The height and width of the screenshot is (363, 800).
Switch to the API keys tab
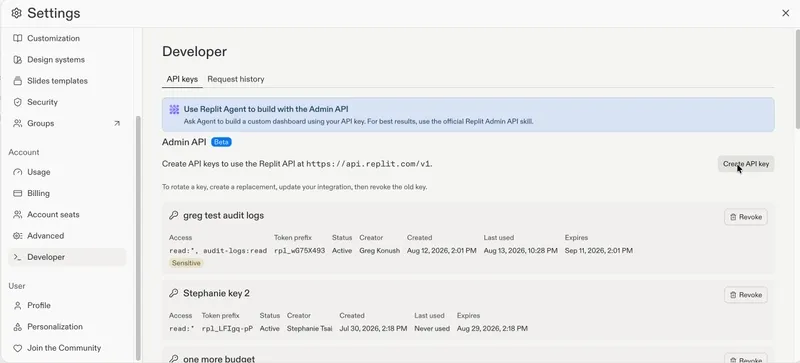point(182,79)
